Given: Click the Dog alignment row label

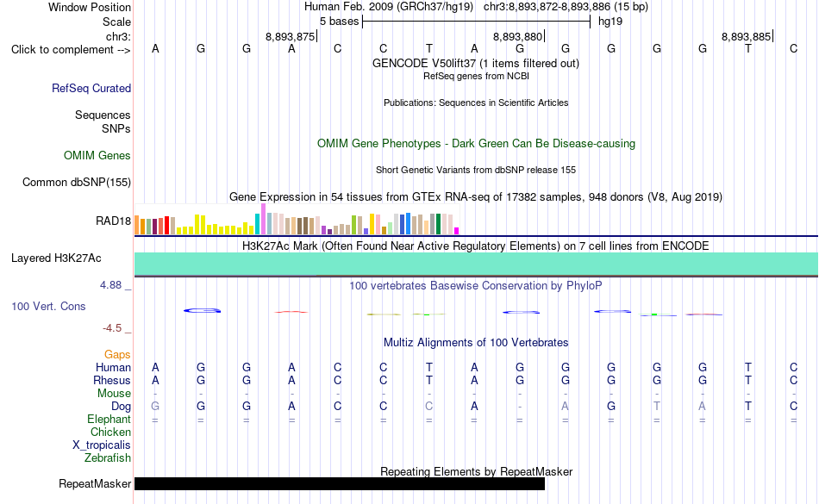Looking at the screenshot, I should coord(121,407).
